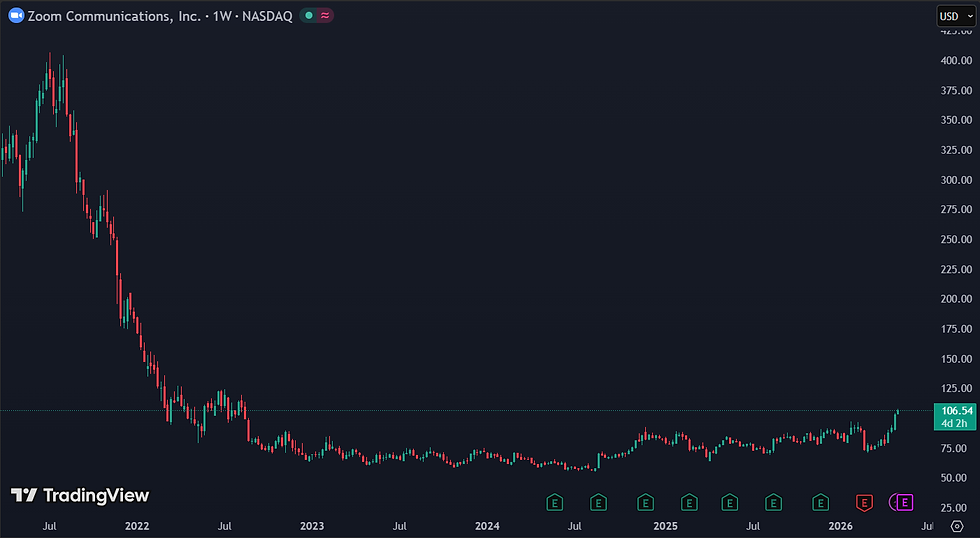
Task: Click the 150.00 price axis label
Action: [x=956, y=359]
